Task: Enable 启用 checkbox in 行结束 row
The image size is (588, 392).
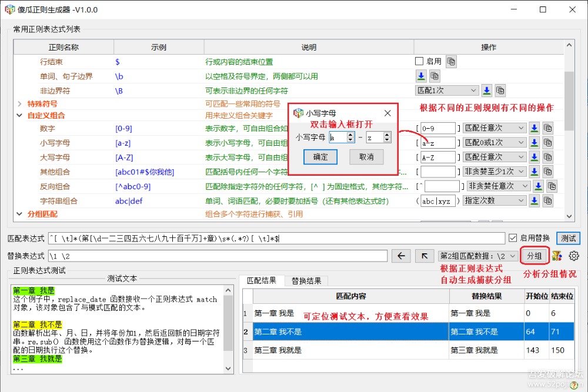Action: pyautogui.click(x=419, y=61)
